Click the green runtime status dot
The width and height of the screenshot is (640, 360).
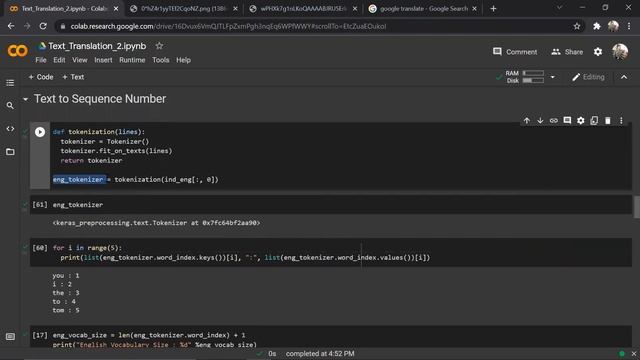point(622,353)
